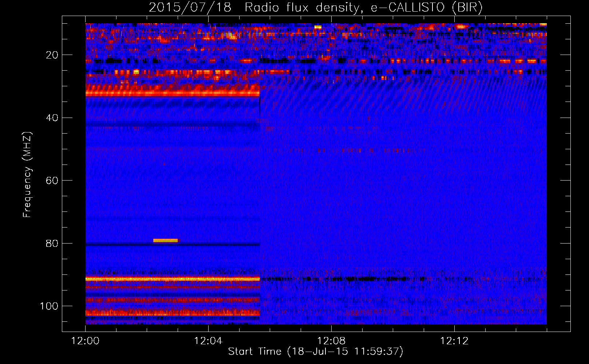Screen dimensions: 589x364
Task: Click the 12:12 time tick label
Action: (x=454, y=341)
